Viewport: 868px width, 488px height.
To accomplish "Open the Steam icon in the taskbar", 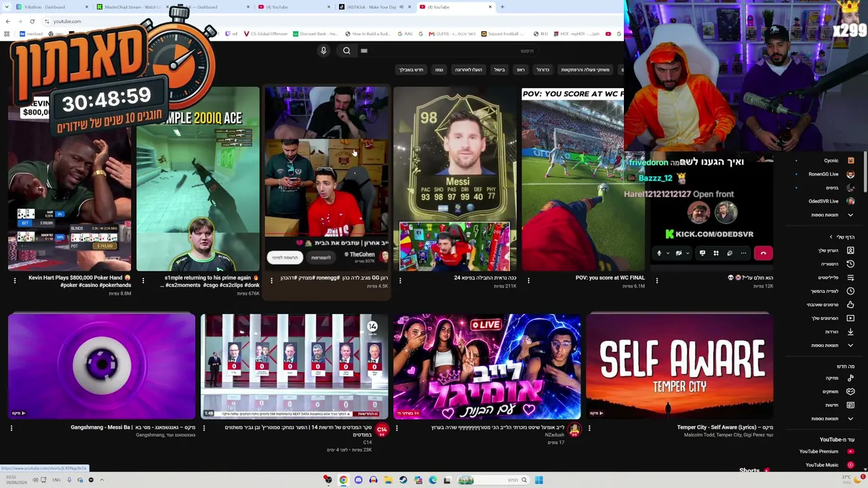I will [x=403, y=480].
